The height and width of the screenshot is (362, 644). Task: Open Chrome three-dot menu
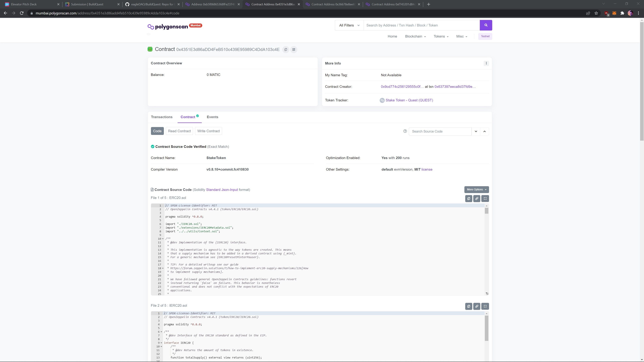[x=638, y=13]
